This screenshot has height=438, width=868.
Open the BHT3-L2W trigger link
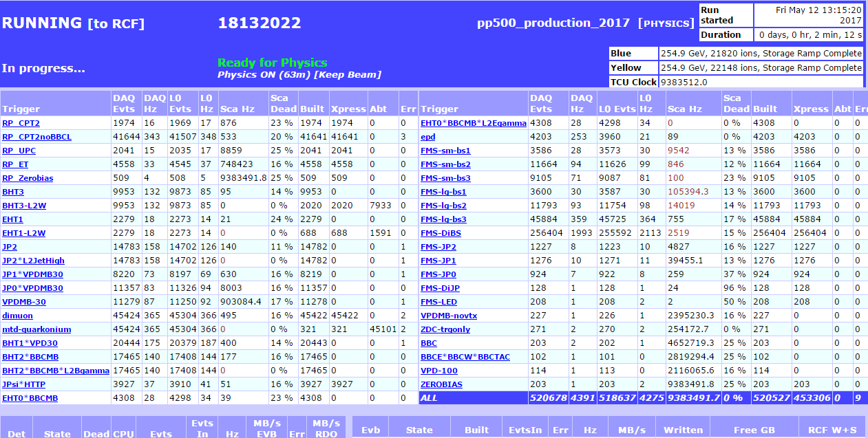click(24, 206)
